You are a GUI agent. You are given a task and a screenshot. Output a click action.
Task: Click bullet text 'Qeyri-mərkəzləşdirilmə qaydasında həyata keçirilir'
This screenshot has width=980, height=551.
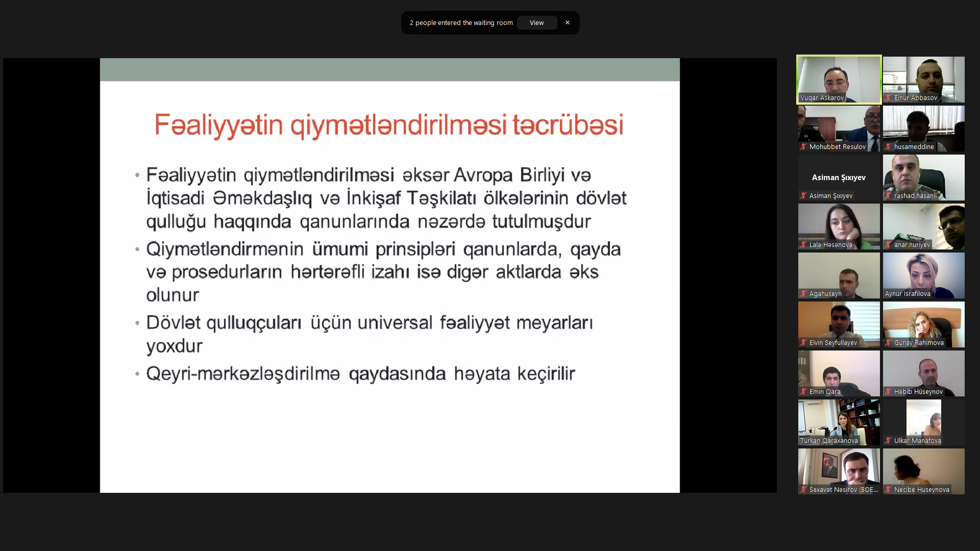(x=360, y=373)
